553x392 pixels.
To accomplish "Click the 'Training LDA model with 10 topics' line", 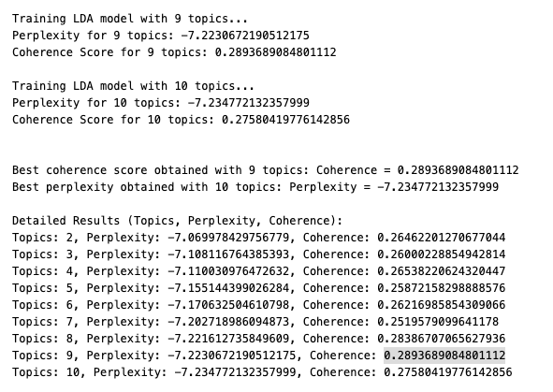I will (133, 86).
